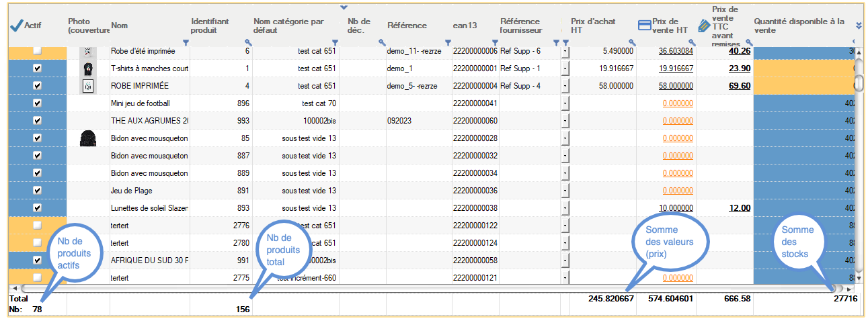Click the 0.000000 price in Mini jeu row
Viewport: 868px width, 331px height.
coord(678,103)
